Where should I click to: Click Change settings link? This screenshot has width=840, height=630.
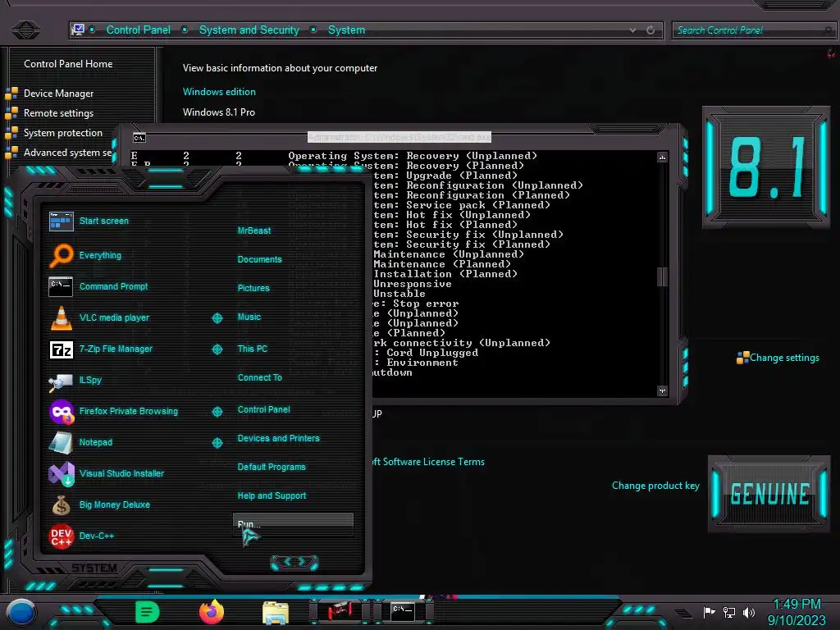click(784, 358)
